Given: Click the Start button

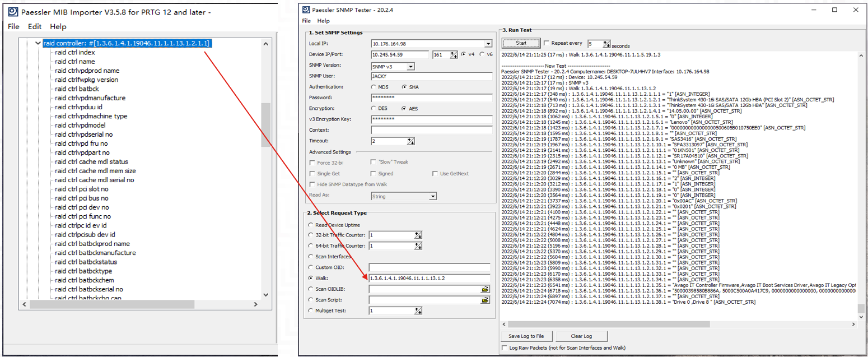Looking at the screenshot, I should pyautogui.click(x=521, y=43).
